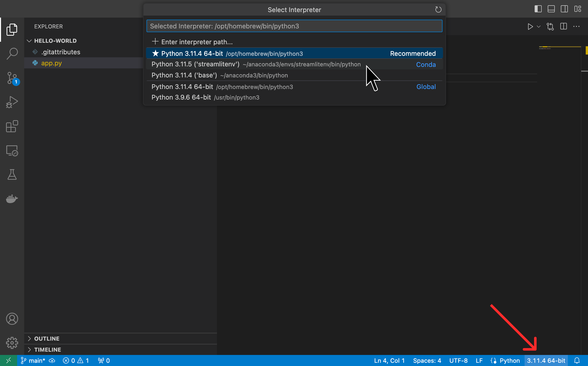This screenshot has width=588, height=366.
Task: Open the Source Control view
Action: pos(12,78)
